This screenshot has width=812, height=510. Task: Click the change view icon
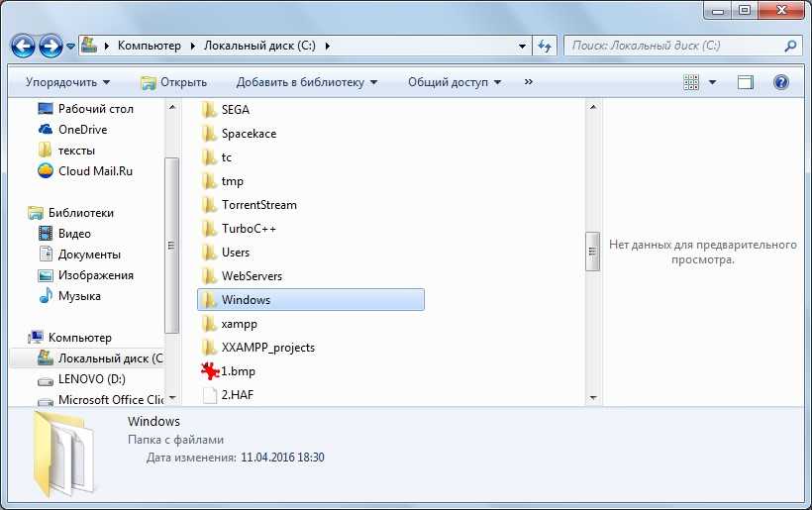[691, 82]
